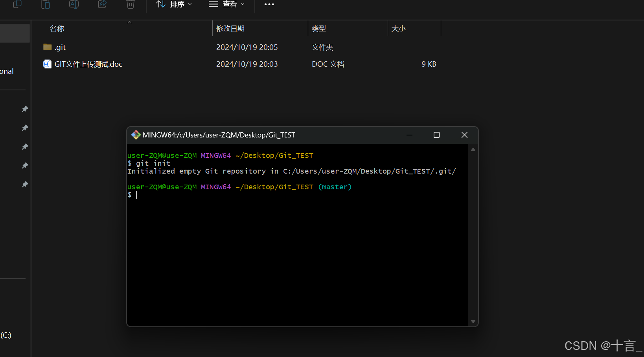644x357 pixels.
Task: Select the Word document icon of GIT文件上传测试.doc
Action: (47, 64)
